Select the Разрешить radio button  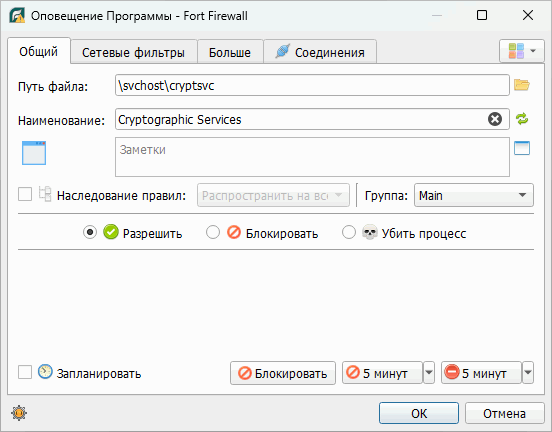coord(90,232)
